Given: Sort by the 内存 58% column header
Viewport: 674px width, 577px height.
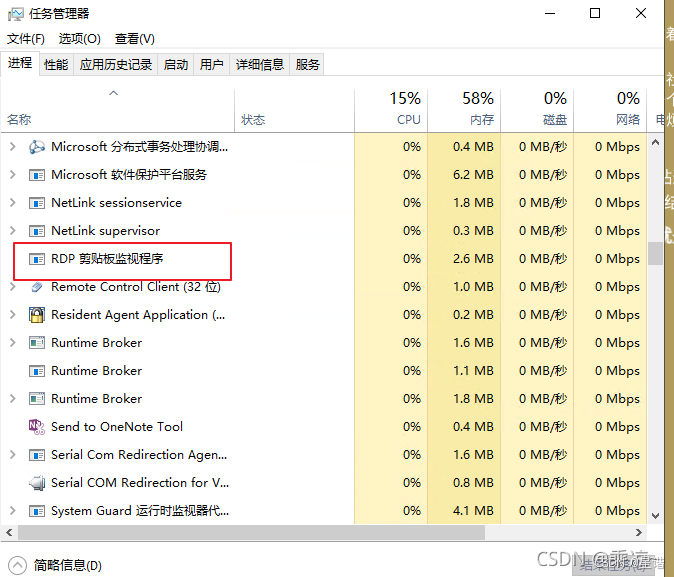Looking at the screenshot, I should click(x=464, y=110).
